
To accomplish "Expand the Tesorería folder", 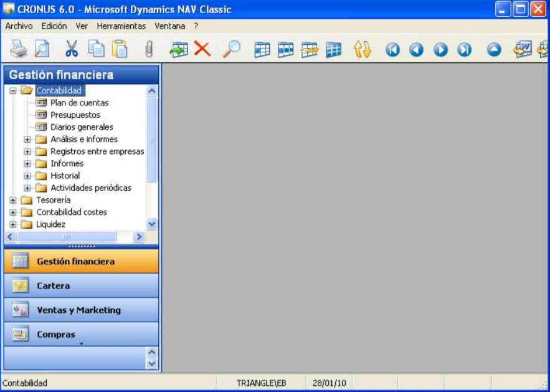I will (x=13, y=201).
